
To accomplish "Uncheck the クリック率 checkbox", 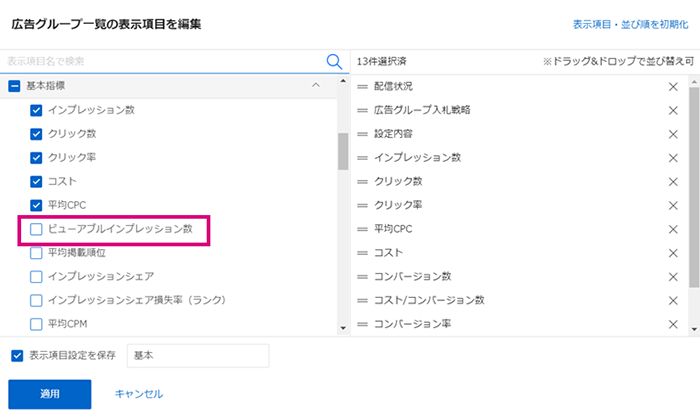I will pos(36,158).
